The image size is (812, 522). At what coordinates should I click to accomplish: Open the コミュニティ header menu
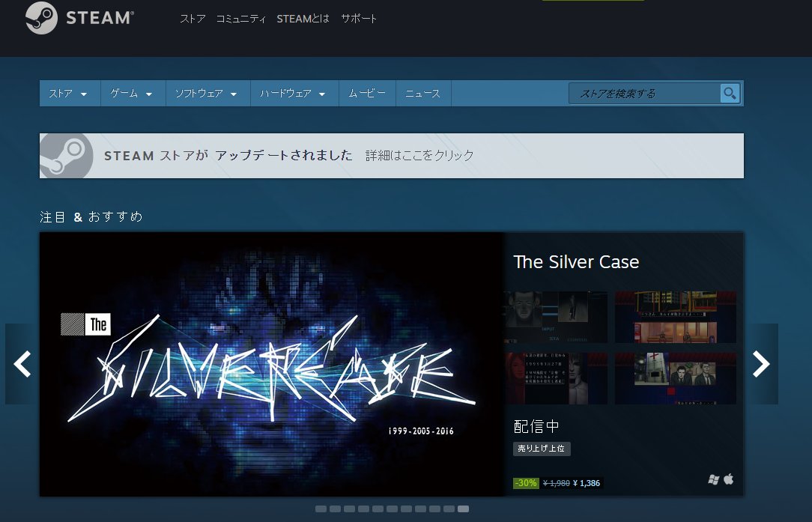(240, 19)
